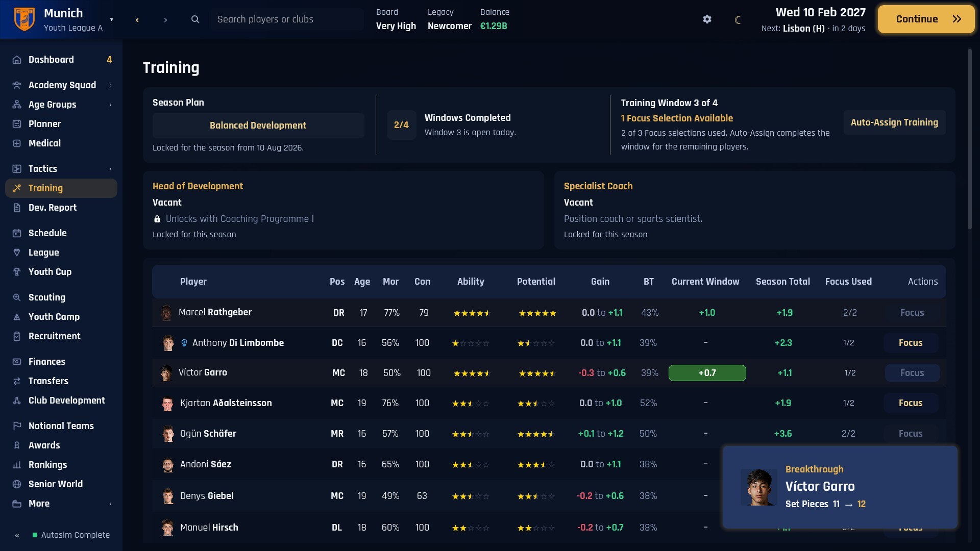Viewport: 980px width, 551px height.
Task: Open the Planner sidebar item
Action: (61, 124)
